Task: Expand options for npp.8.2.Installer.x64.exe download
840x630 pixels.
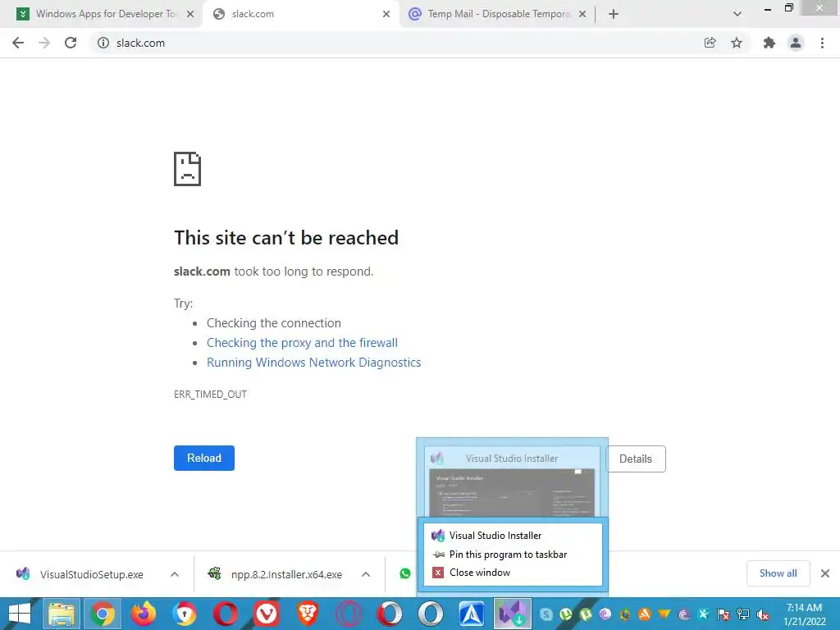Action: [x=366, y=574]
